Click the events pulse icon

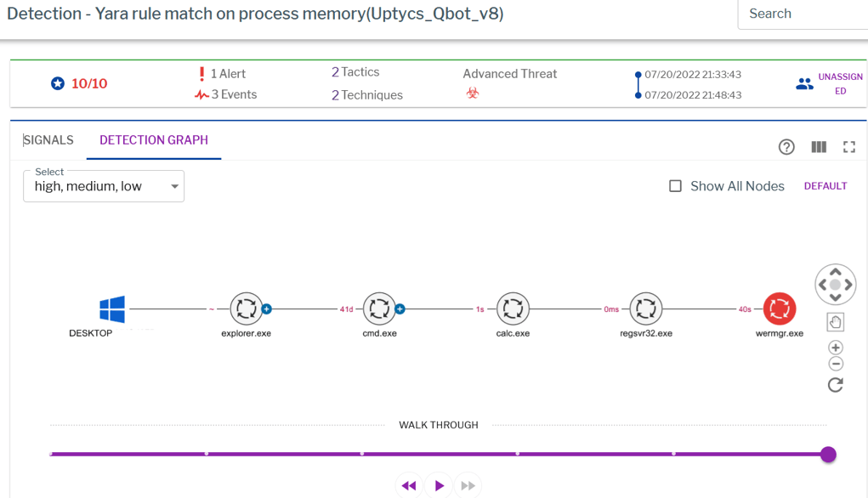[x=201, y=94]
